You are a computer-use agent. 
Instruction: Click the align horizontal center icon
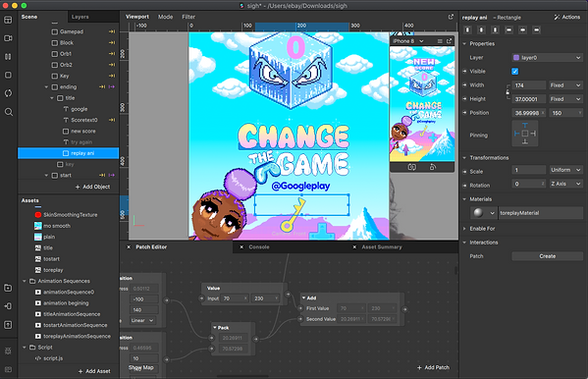[x=523, y=30]
